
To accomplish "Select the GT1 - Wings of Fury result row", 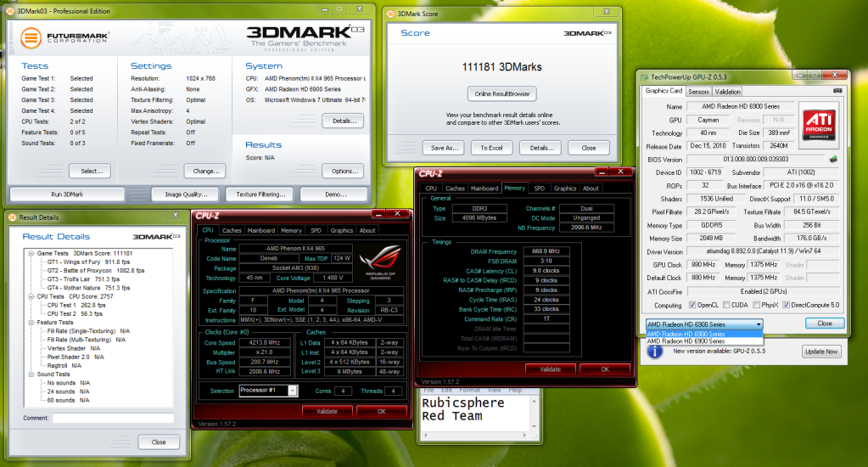I will pyautogui.click(x=88, y=262).
